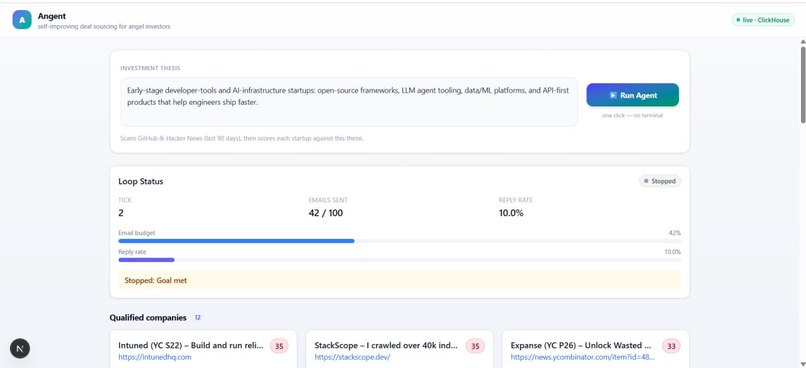
Task: Click the 'self-improving deal sourcing' tagline
Action: (x=104, y=27)
